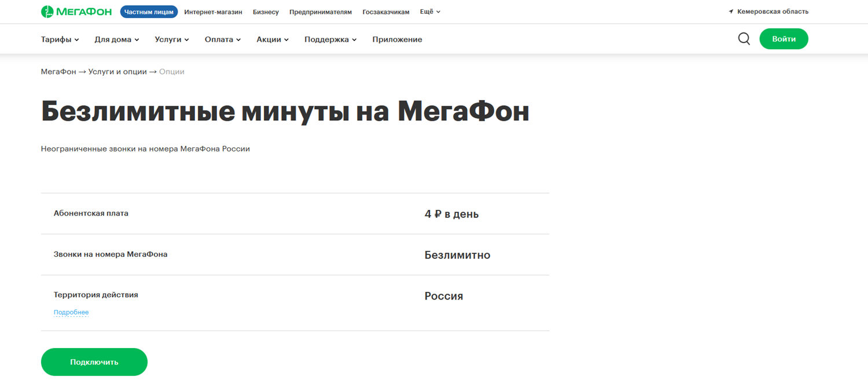
Task: Open the Предпринимателям section
Action: click(321, 12)
